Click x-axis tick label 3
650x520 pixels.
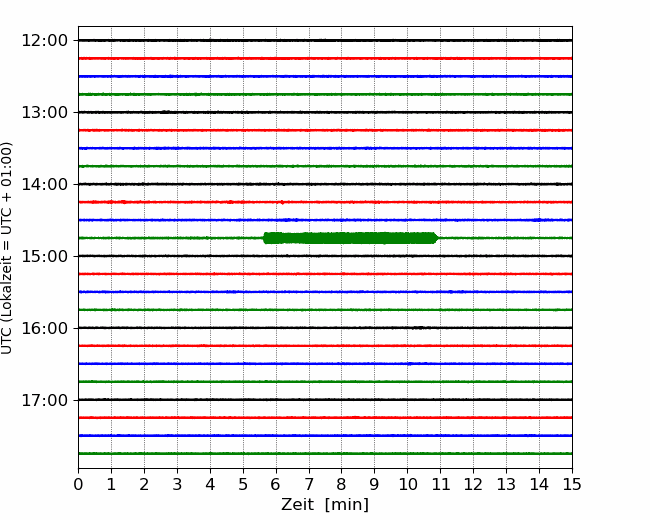point(177,484)
